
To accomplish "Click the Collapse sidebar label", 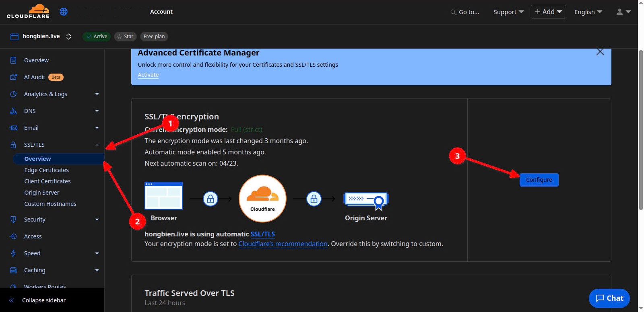I will [44, 300].
